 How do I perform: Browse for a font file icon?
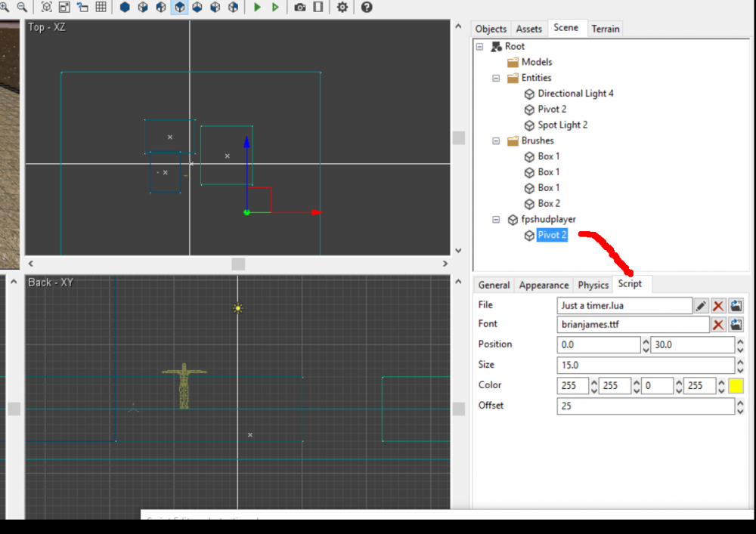(736, 325)
